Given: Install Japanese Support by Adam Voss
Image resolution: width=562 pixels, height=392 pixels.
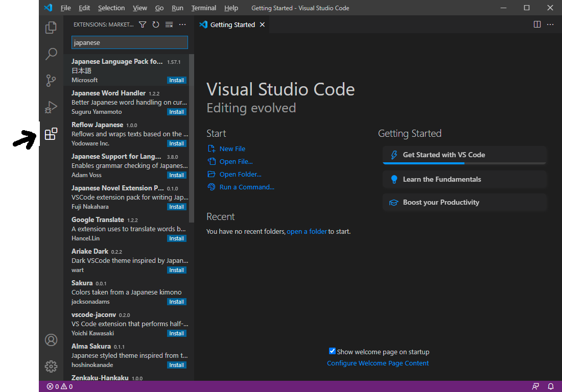Looking at the screenshot, I should [176, 175].
